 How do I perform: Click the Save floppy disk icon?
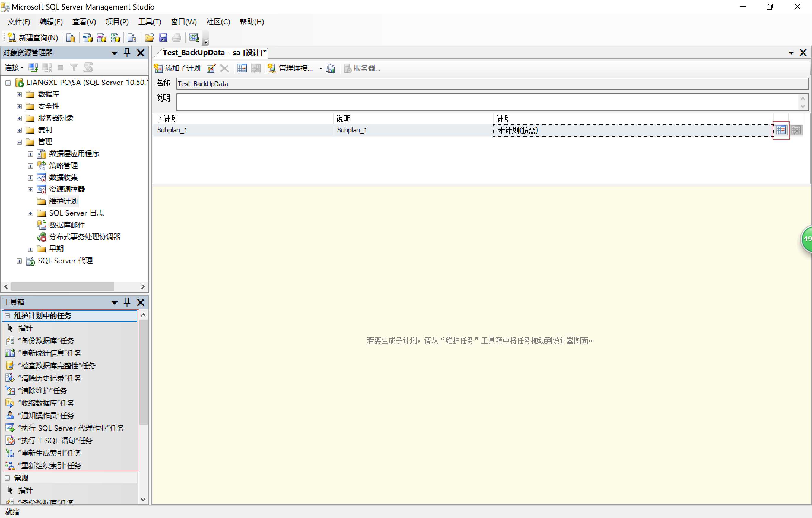[x=163, y=37]
